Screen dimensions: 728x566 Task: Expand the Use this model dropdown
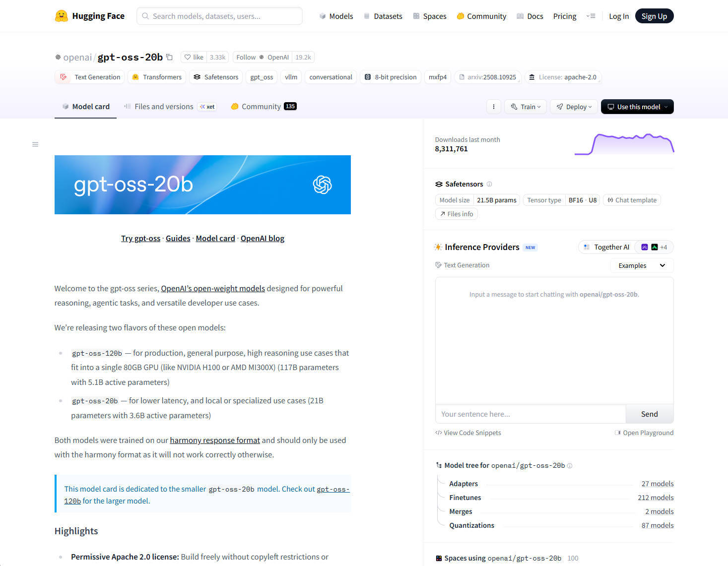point(637,107)
